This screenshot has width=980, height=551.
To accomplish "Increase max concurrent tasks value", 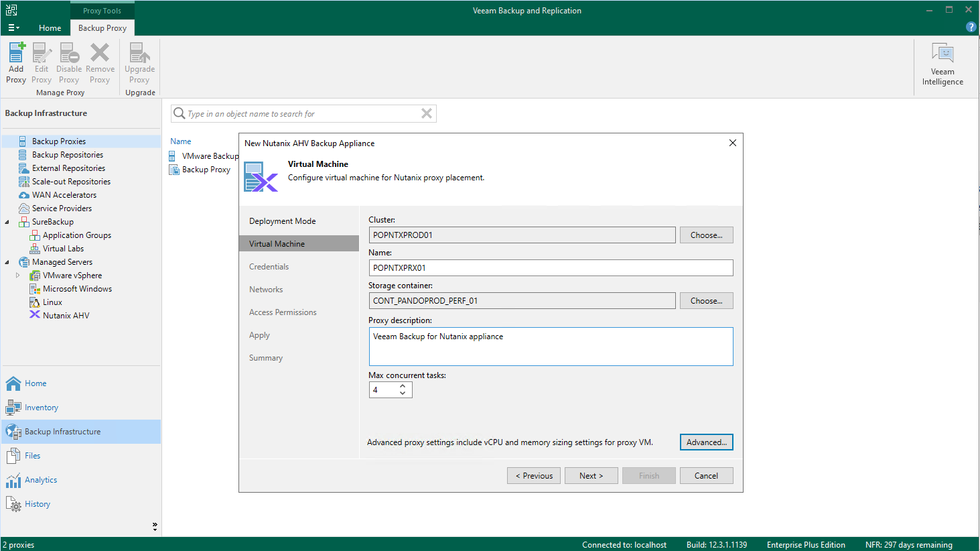I will (403, 386).
